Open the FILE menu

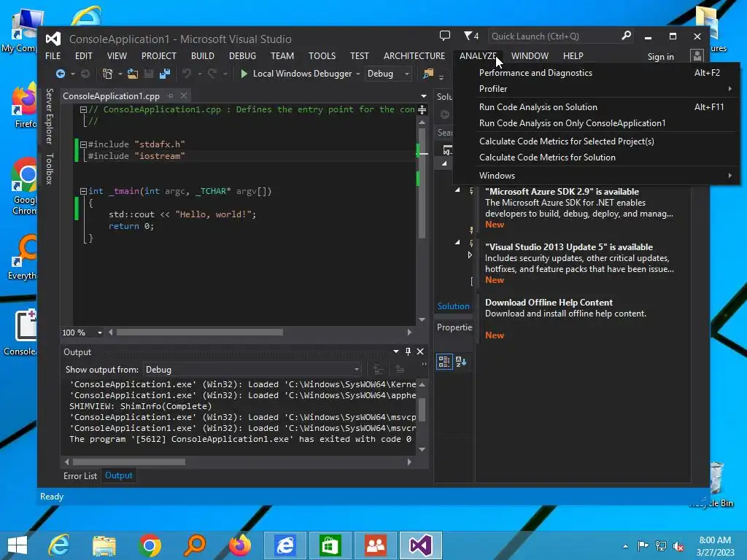53,55
